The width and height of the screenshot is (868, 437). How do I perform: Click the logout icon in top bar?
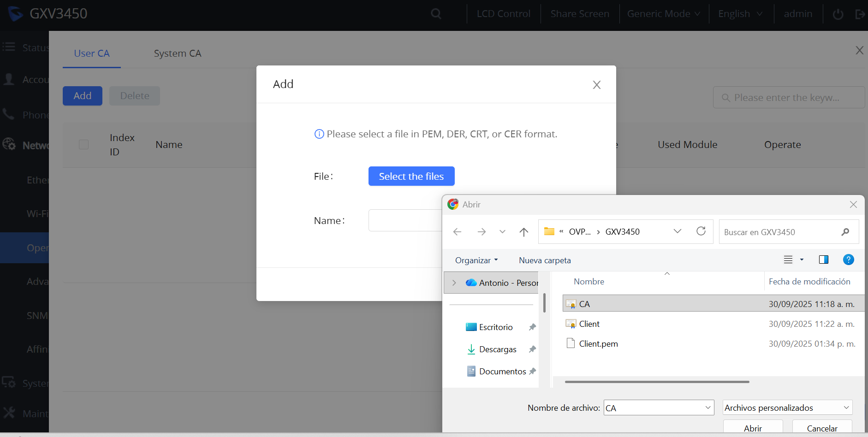pos(860,14)
